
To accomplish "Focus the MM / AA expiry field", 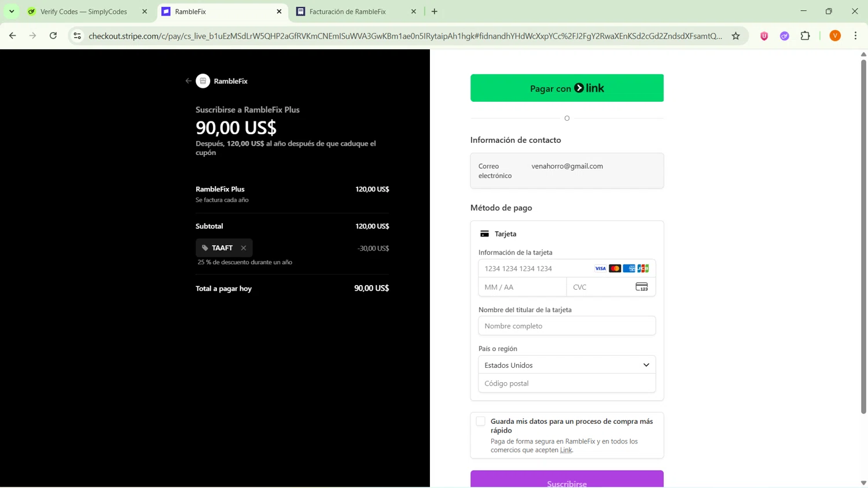I will tap(523, 287).
